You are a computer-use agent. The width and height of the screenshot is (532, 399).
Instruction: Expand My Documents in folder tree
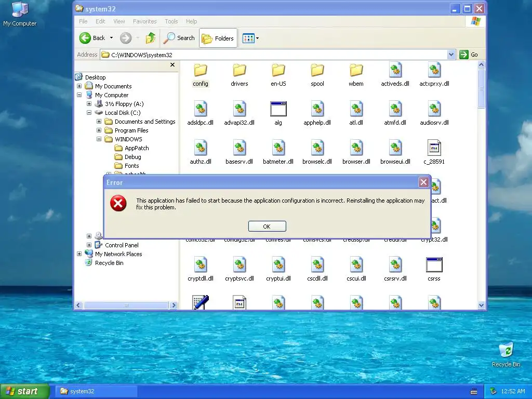tap(79, 86)
